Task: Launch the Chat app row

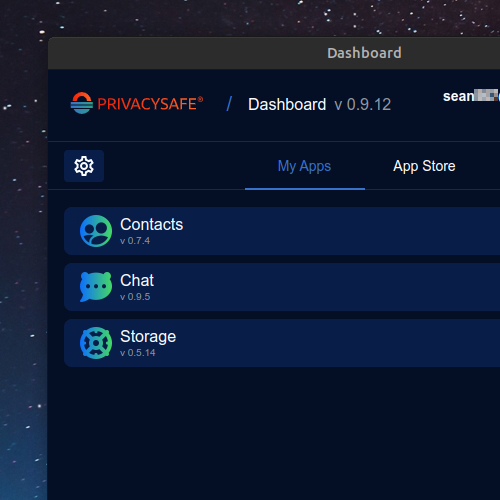Action: (282, 287)
